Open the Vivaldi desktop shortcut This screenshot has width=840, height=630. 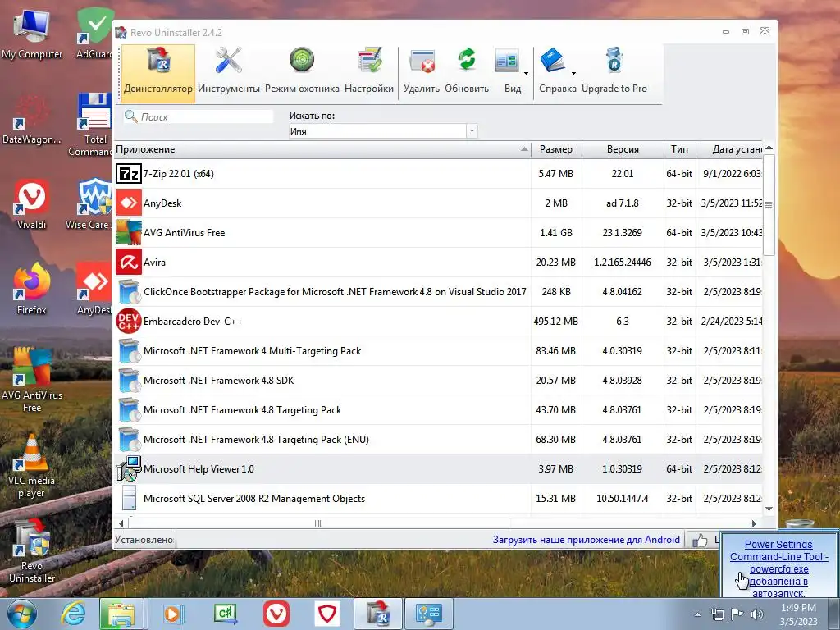click(32, 204)
